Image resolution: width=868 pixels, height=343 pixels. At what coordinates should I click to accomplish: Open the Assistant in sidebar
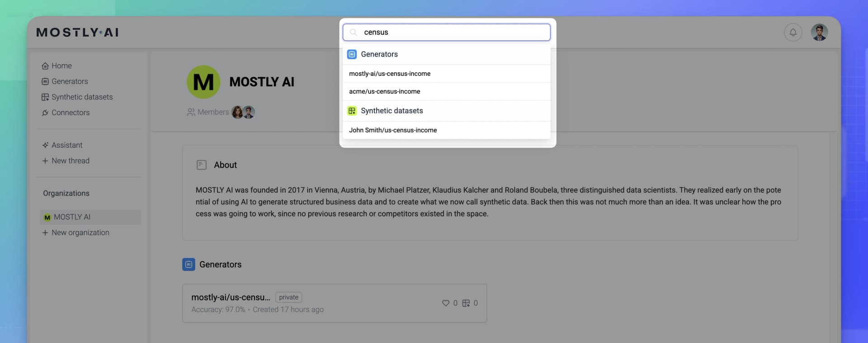(67, 145)
